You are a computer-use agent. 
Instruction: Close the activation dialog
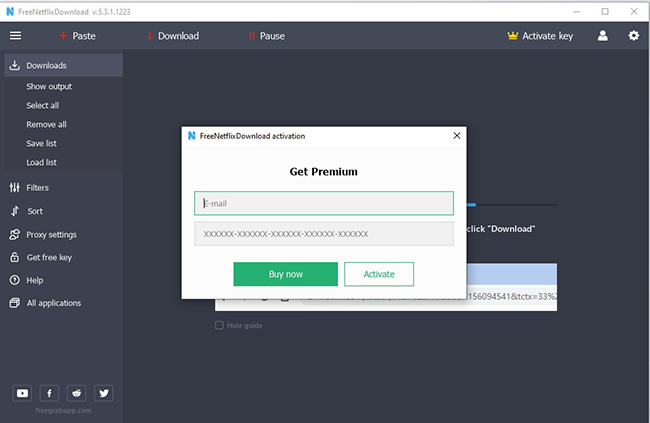point(457,136)
